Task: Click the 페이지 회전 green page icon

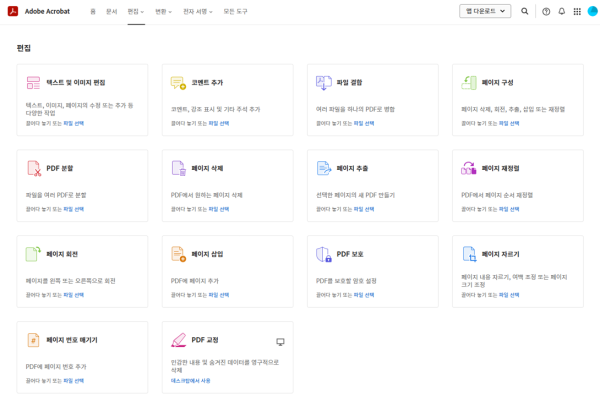Action: (33, 254)
